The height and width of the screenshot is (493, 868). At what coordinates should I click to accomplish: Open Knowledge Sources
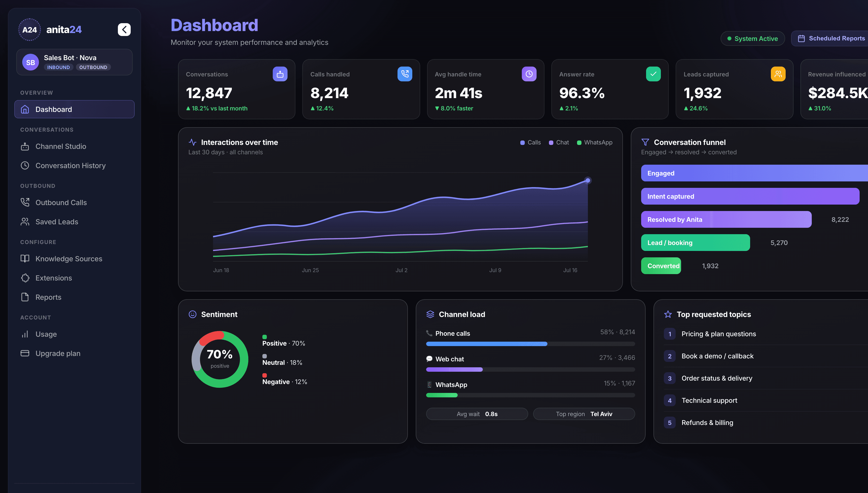click(74, 259)
